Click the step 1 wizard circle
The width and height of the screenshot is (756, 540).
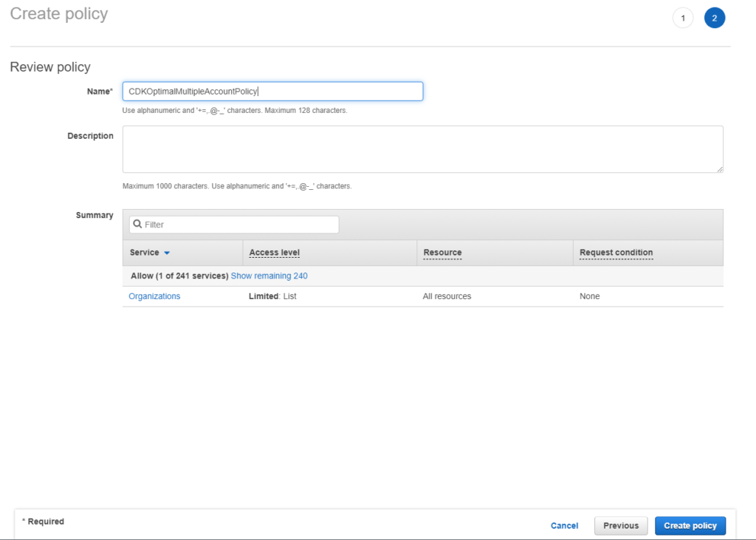tap(683, 17)
